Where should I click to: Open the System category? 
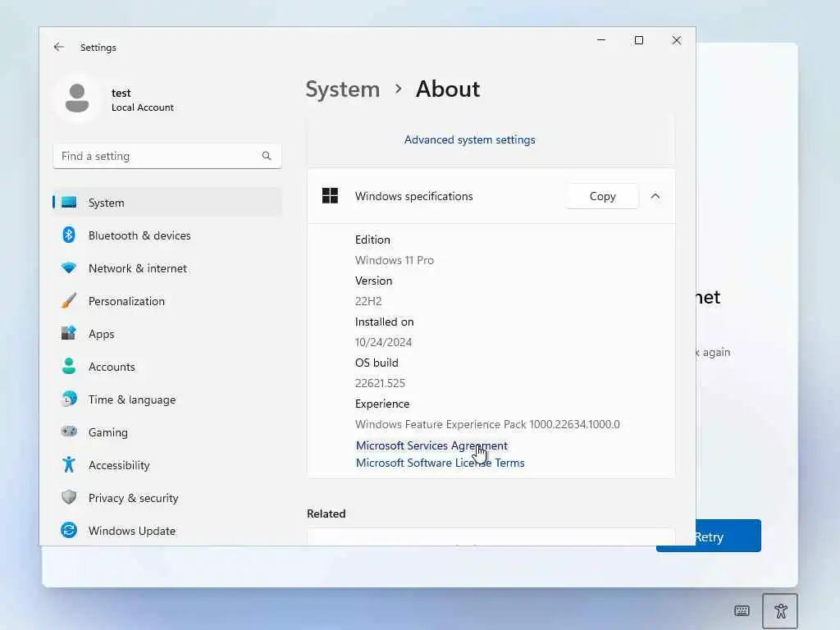(167, 203)
